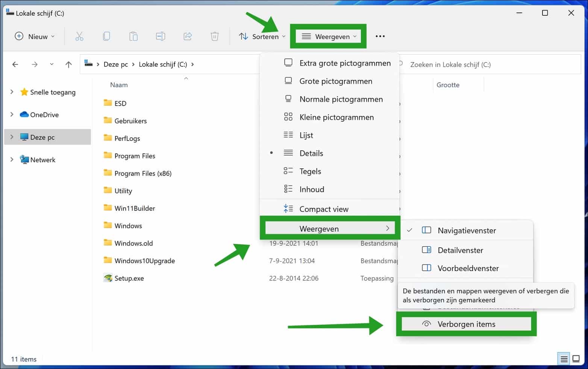This screenshot has height=369, width=588.
Task: Disable the Navigatievenster option
Action: pos(466,230)
